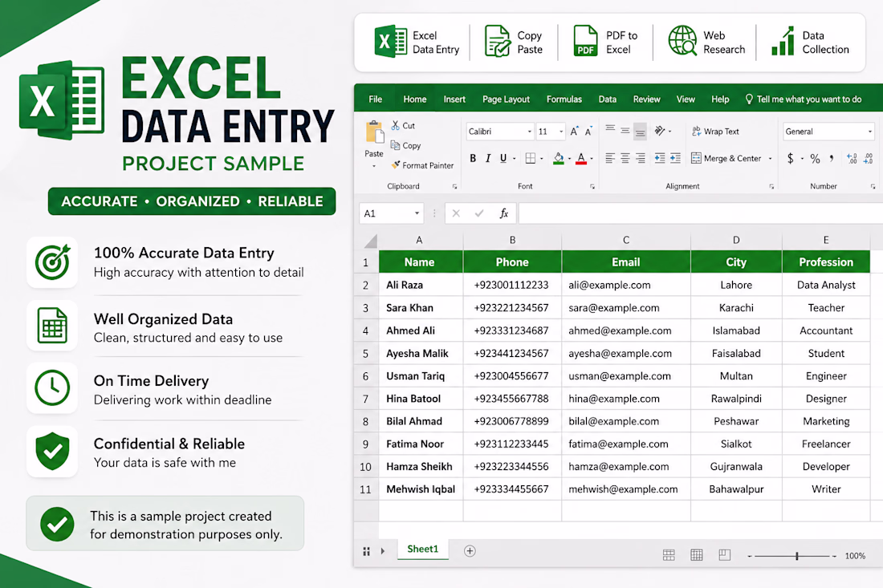Open the Clipboard group dialog launcher
883x588 pixels.
454,186
